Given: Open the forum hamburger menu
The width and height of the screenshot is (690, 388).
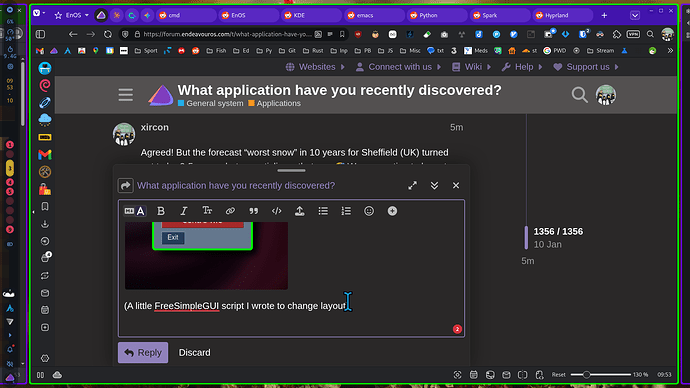Looking at the screenshot, I should pos(125,95).
